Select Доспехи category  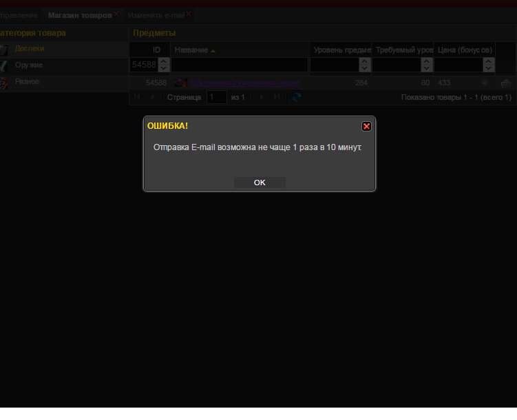(x=30, y=49)
